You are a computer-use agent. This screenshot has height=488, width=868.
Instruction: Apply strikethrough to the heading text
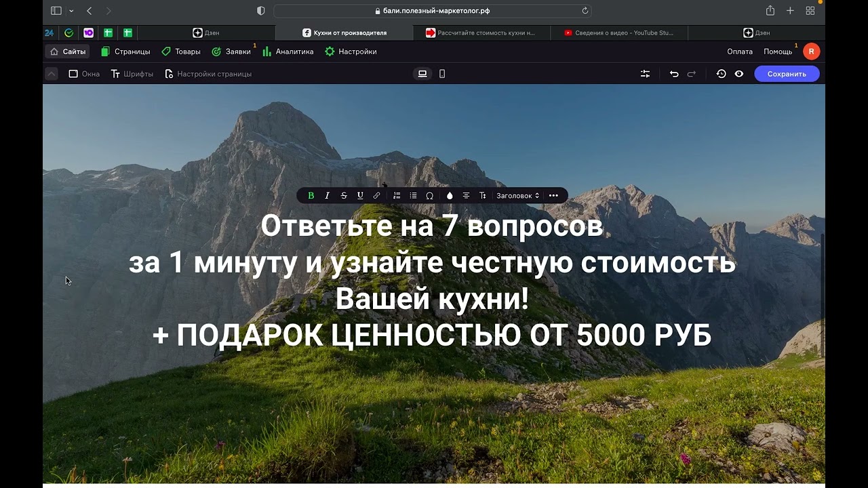coord(344,196)
